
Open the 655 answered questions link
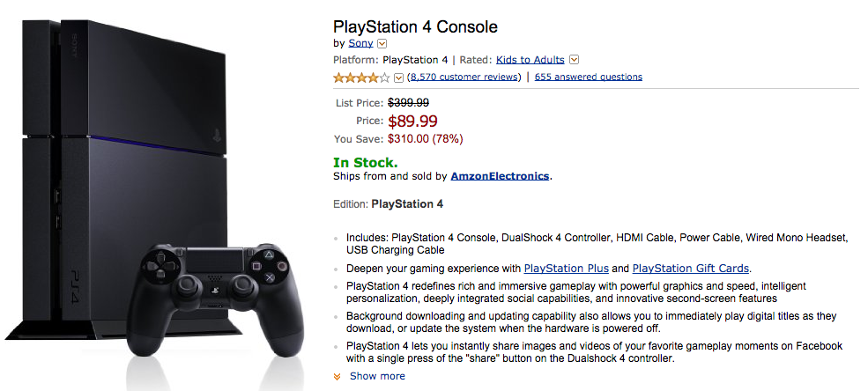coord(588,77)
